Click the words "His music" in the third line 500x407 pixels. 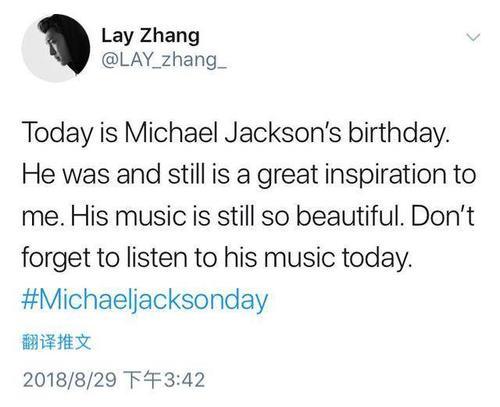pos(129,216)
